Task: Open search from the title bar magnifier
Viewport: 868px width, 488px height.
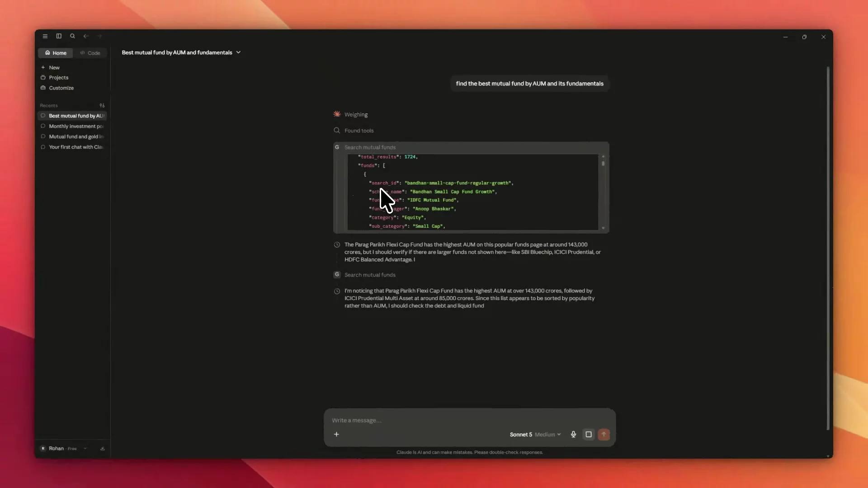Action: 72,36
